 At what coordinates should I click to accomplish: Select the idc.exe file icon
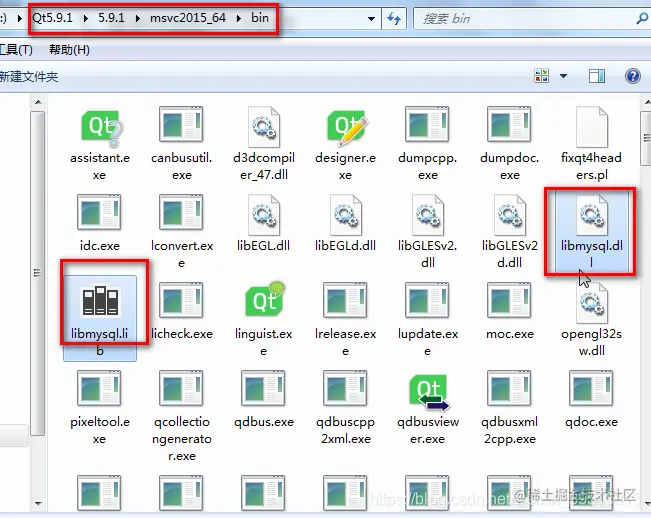click(99, 212)
